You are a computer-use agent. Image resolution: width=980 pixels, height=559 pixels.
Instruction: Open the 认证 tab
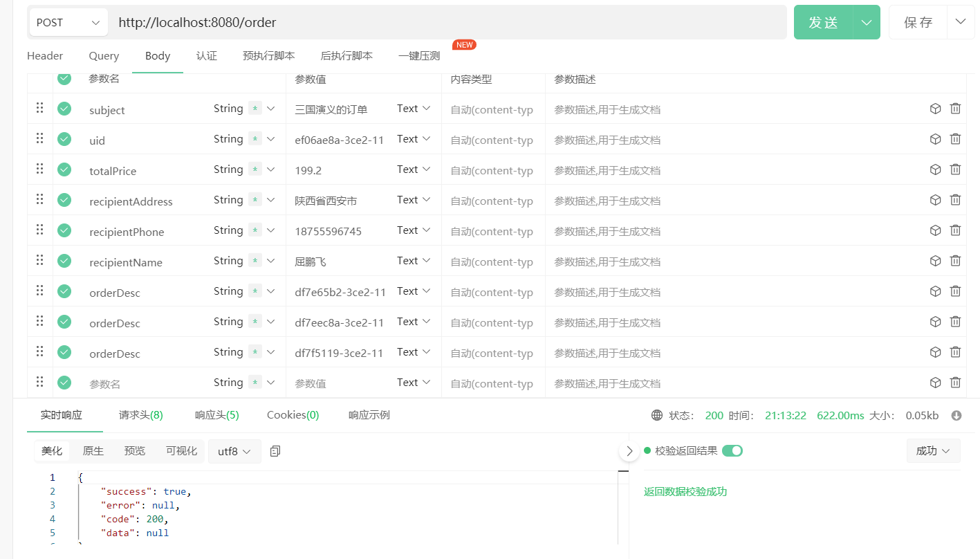coord(206,56)
